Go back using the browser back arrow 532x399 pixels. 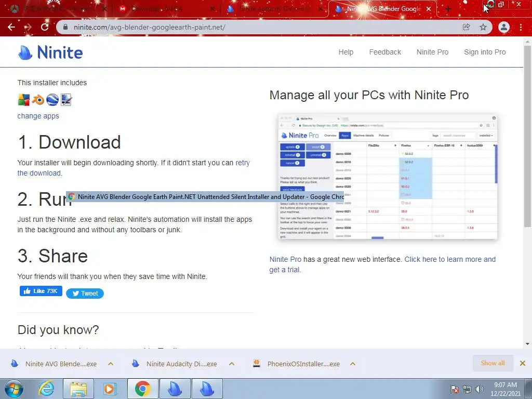[11, 27]
